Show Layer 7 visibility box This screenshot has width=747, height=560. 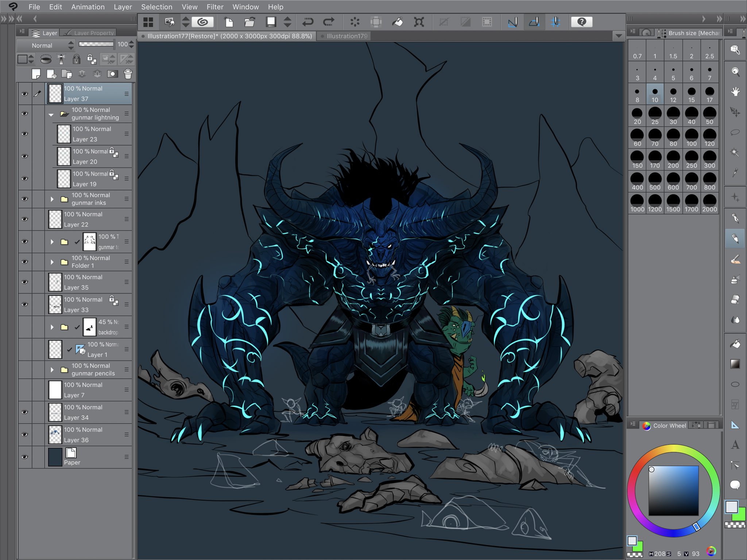click(x=25, y=390)
